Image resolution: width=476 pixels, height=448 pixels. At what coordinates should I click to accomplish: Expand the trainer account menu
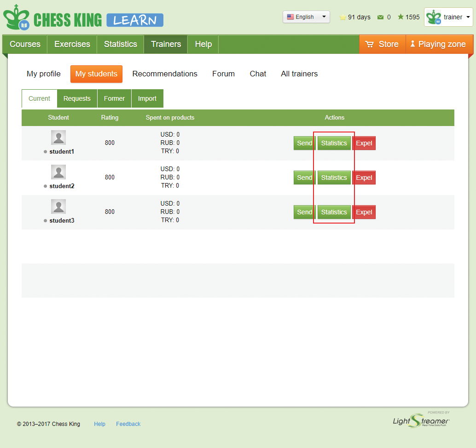pyautogui.click(x=468, y=17)
